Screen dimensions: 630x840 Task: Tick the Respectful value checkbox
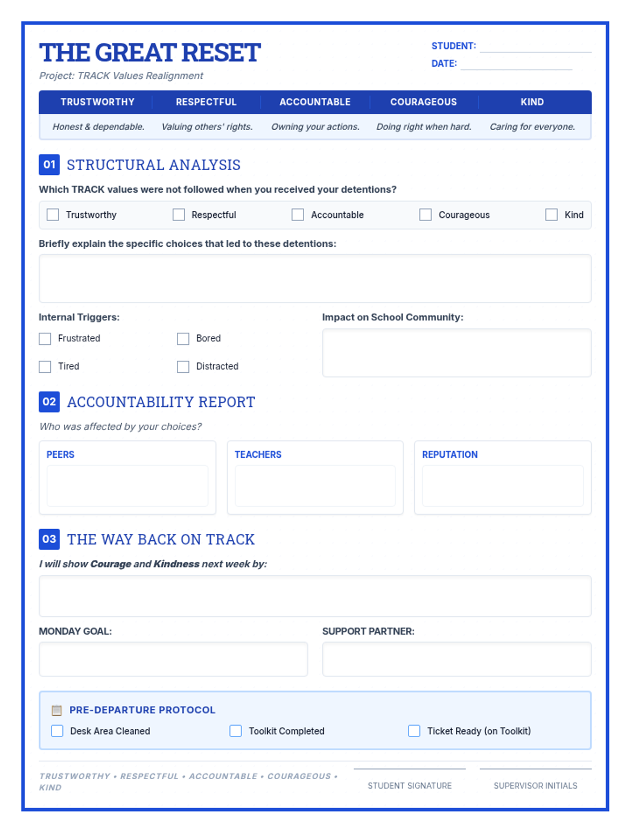(178, 215)
